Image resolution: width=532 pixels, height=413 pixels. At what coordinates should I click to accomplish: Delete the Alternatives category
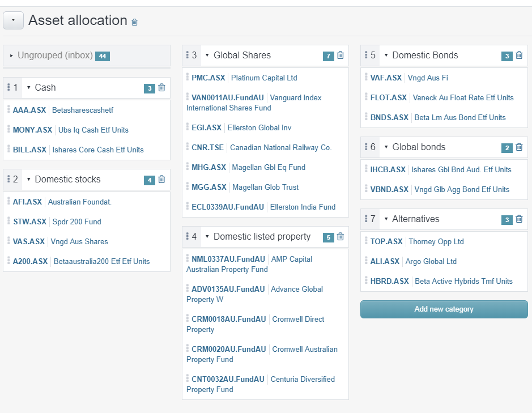click(x=519, y=219)
